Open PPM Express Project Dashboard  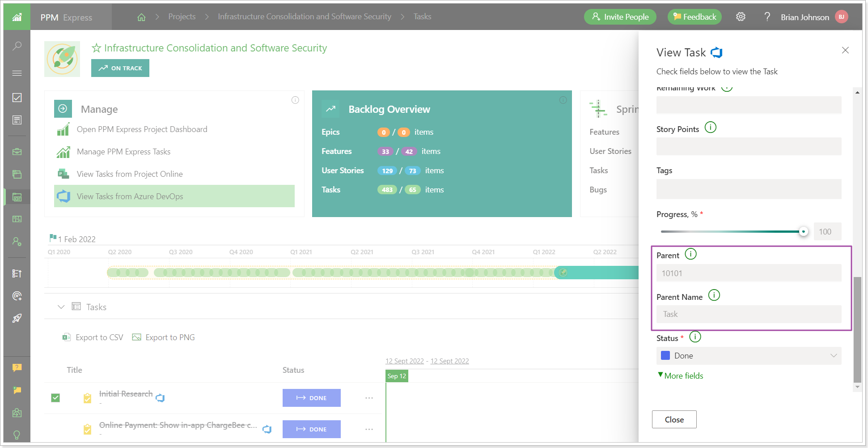[x=142, y=129]
